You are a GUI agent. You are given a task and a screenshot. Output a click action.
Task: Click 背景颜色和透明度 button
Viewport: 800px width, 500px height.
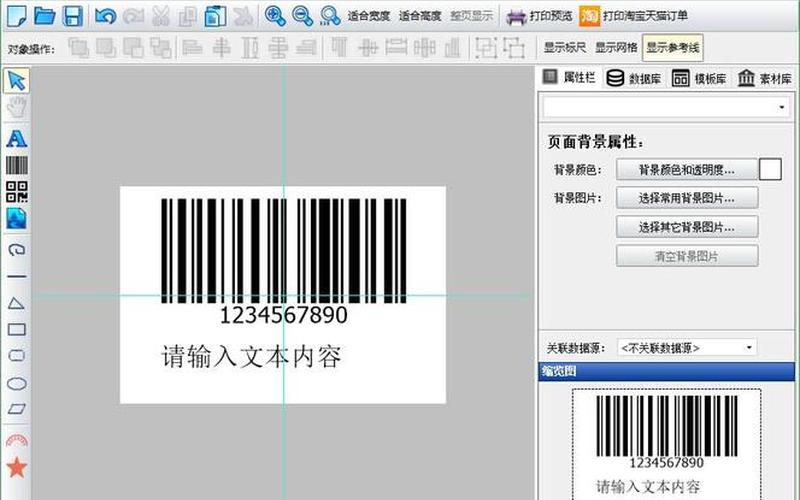point(687,169)
